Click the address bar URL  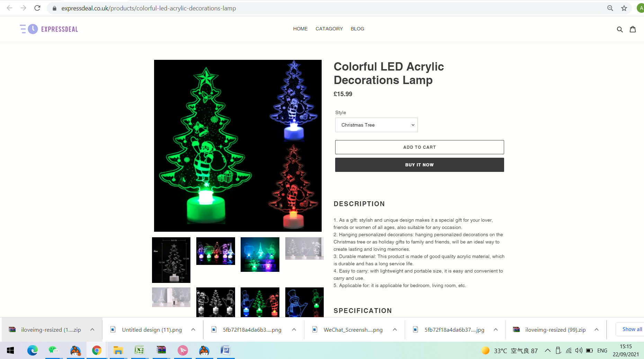[x=149, y=8]
